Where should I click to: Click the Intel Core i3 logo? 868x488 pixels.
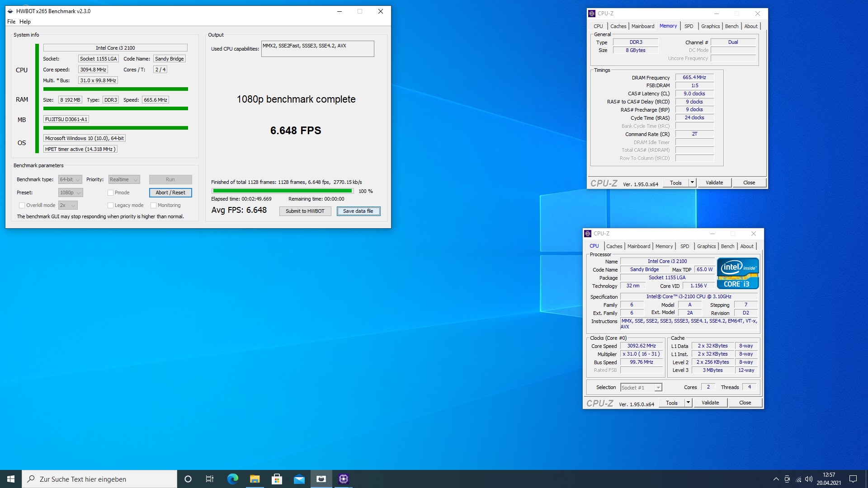pyautogui.click(x=738, y=273)
